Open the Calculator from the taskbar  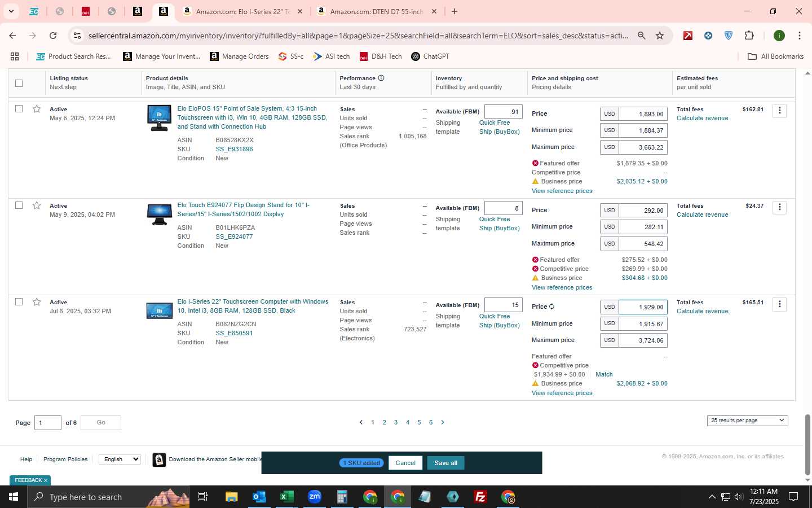[342, 497]
